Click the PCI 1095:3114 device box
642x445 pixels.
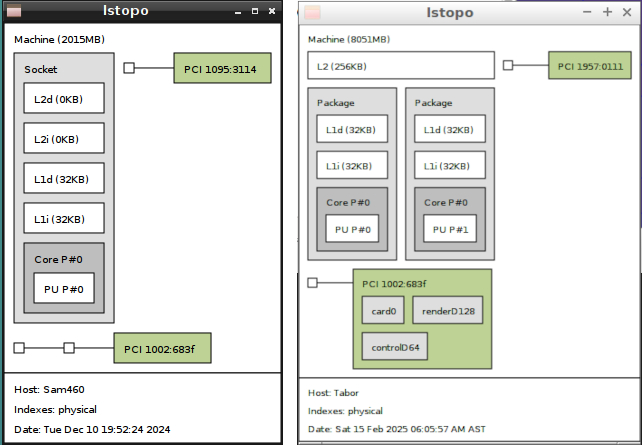pos(221,69)
